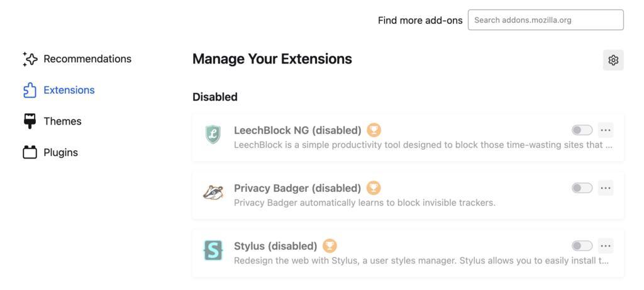The image size is (644, 290).
Task: Enable the LeechBlock NG extension toggle
Action: point(582,130)
